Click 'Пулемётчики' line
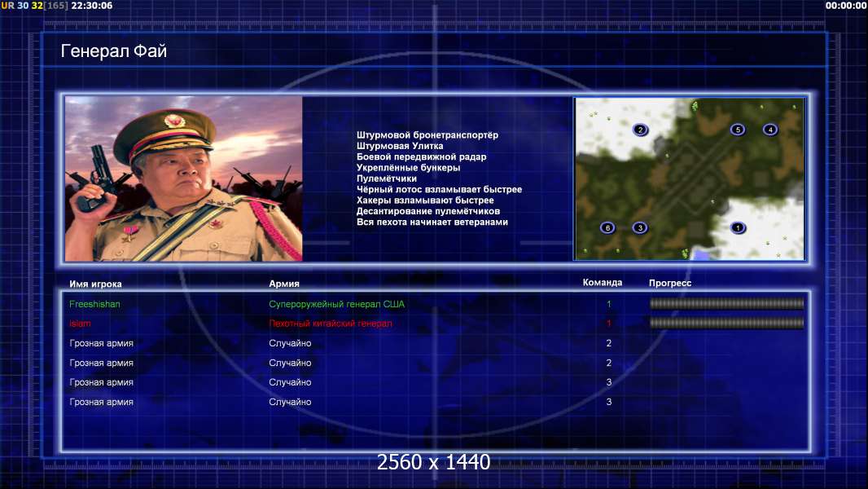 coord(387,178)
